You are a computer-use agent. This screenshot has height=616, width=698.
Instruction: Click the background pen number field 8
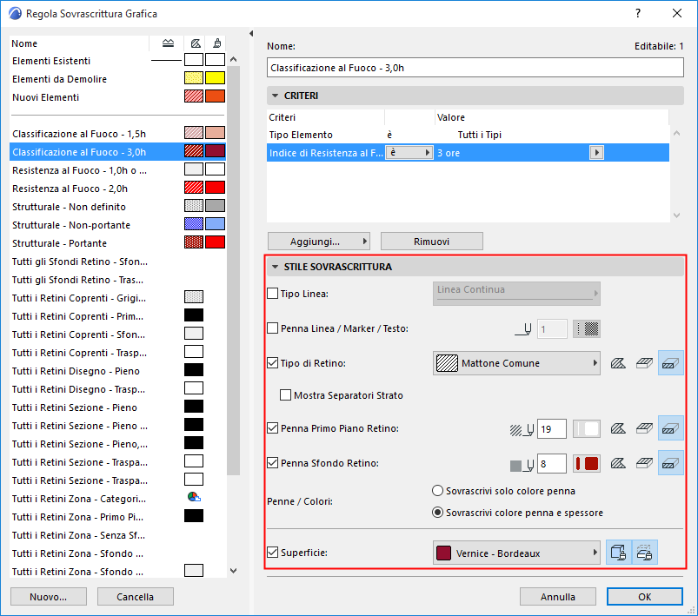click(552, 464)
